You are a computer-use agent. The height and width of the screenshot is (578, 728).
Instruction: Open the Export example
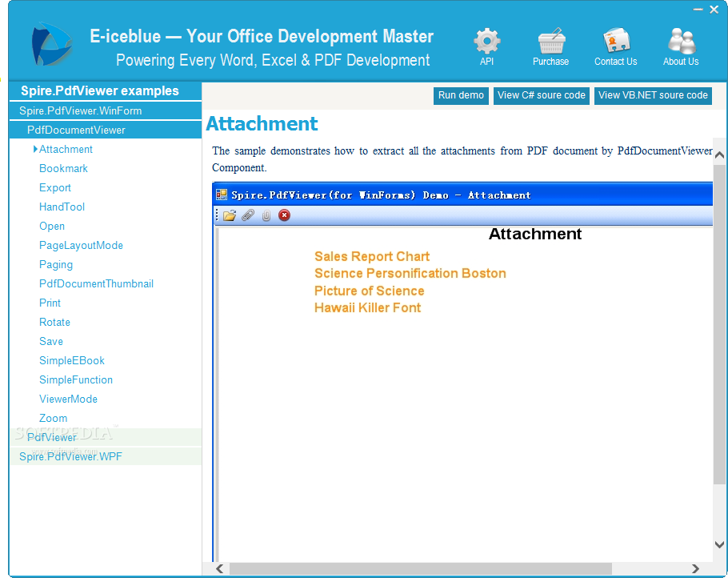click(x=55, y=187)
